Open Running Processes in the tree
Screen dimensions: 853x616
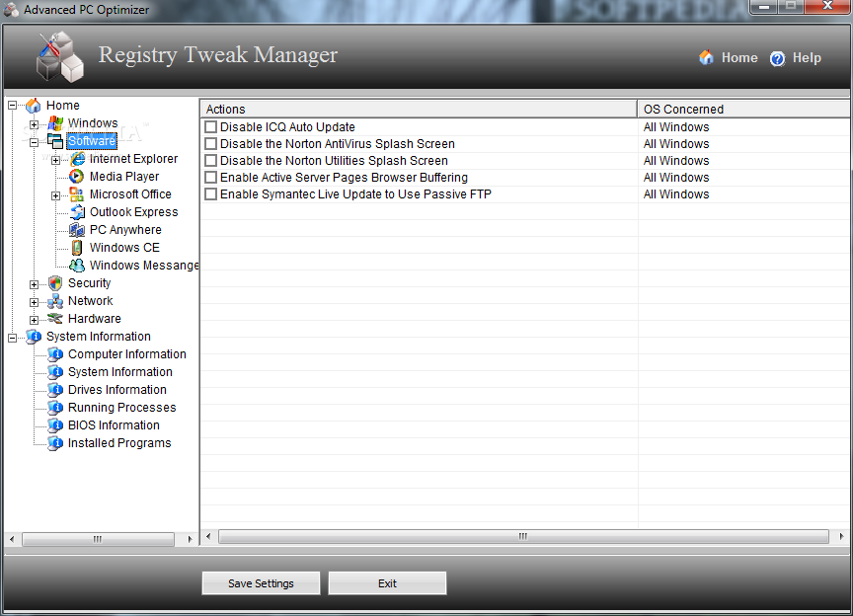coord(121,408)
